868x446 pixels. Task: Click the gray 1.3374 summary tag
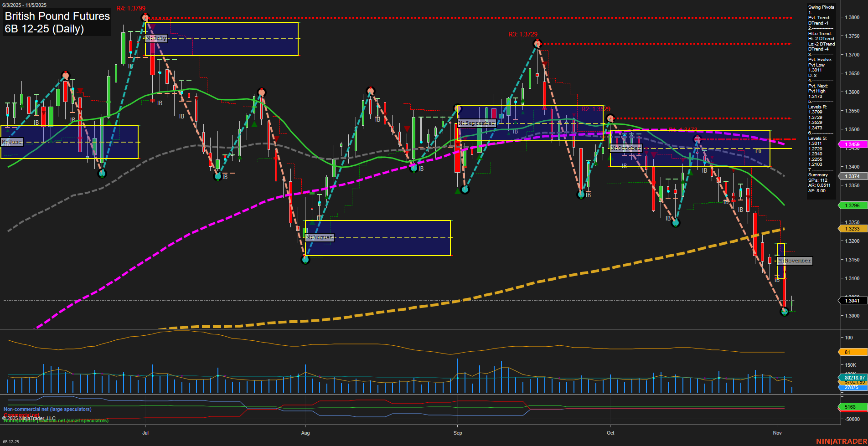pyautogui.click(x=852, y=175)
